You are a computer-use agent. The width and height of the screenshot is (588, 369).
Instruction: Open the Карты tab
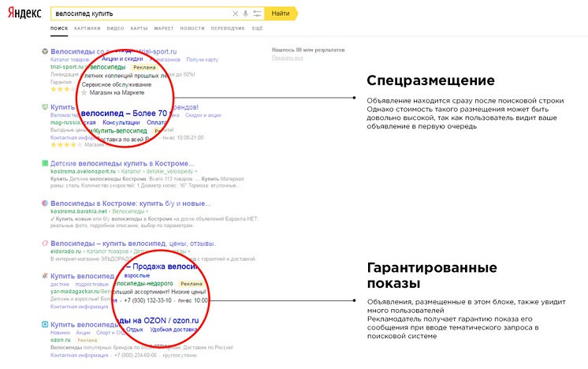tap(140, 28)
